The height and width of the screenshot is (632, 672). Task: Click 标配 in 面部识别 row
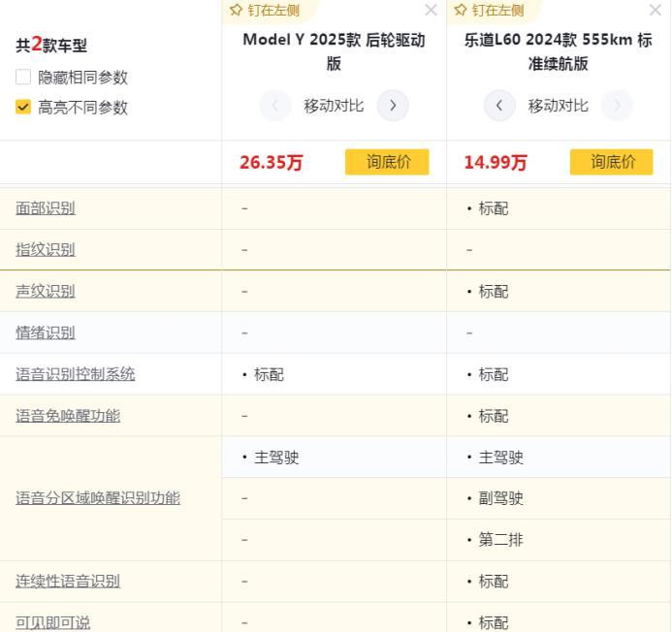494,208
